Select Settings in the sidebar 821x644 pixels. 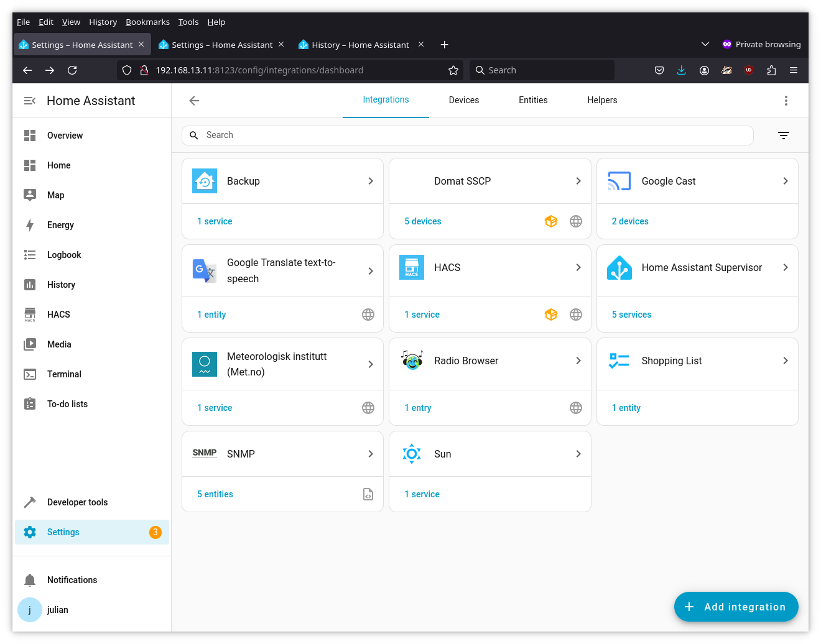point(92,532)
